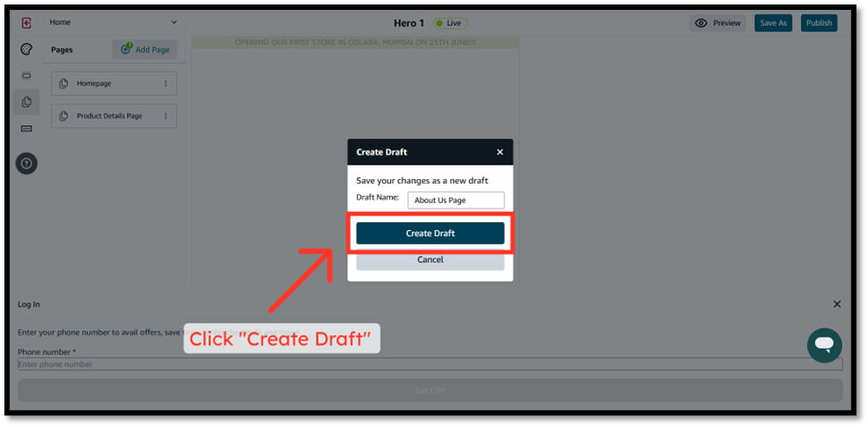Open the chat support bubble
The width and height of the screenshot is (868, 427).
[824, 345]
